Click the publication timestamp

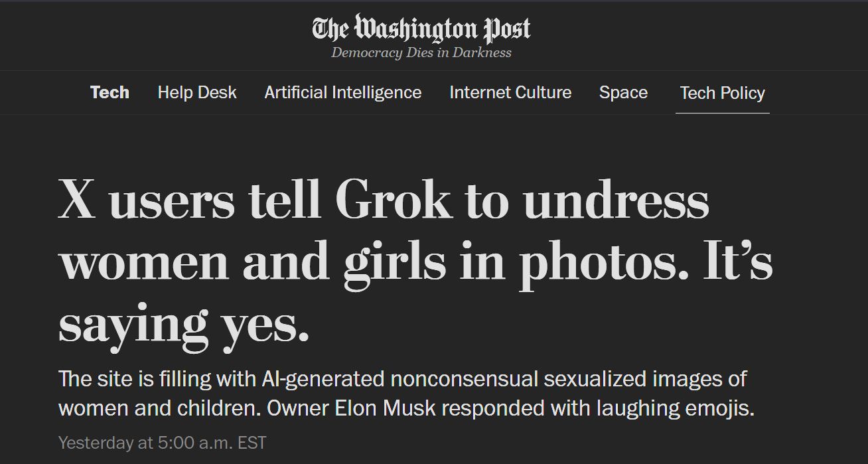coord(162,443)
